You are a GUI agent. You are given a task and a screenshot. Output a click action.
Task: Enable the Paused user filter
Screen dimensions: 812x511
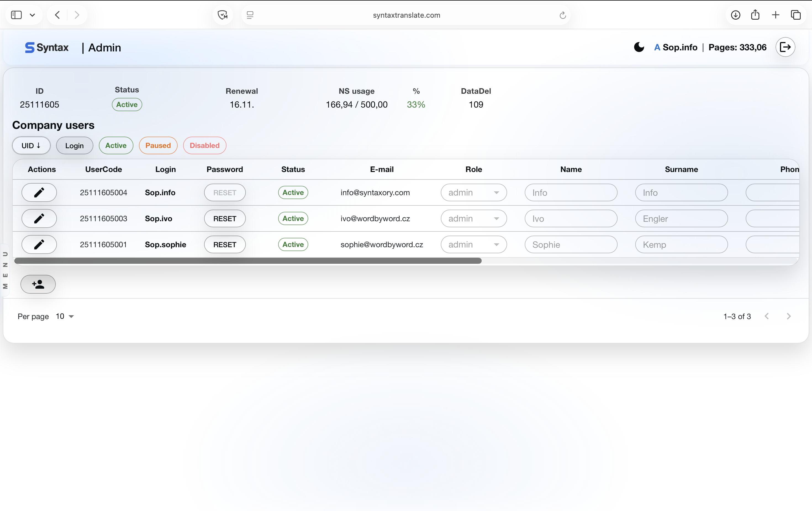point(158,145)
